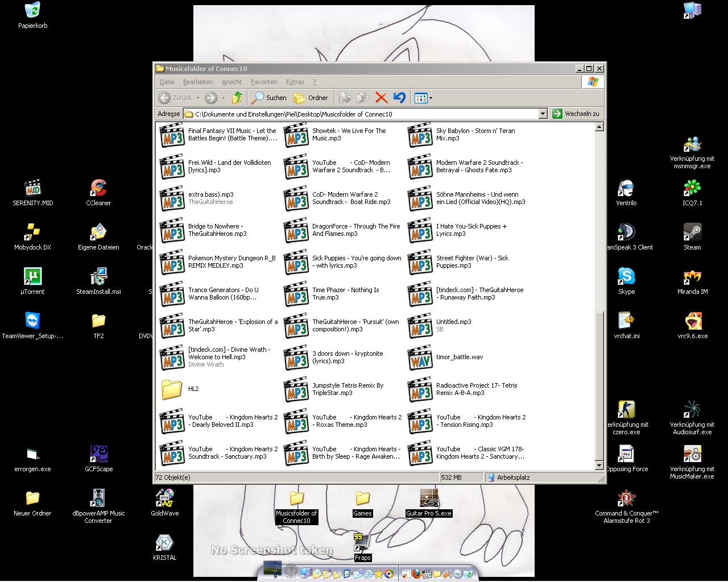This screenshot has width=728, height=582.
Task: Open the Datei menu
Action: (167, 82)
